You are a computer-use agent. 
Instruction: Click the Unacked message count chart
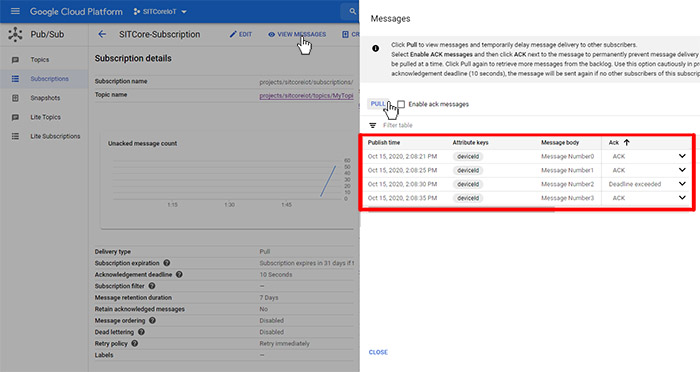(228, 180)
